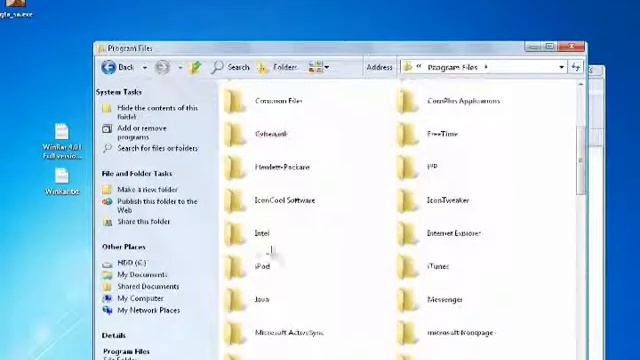Click the Internet Explorer folder name text
The height and width of the screenshot is (360, 640).
click(453, 233)
